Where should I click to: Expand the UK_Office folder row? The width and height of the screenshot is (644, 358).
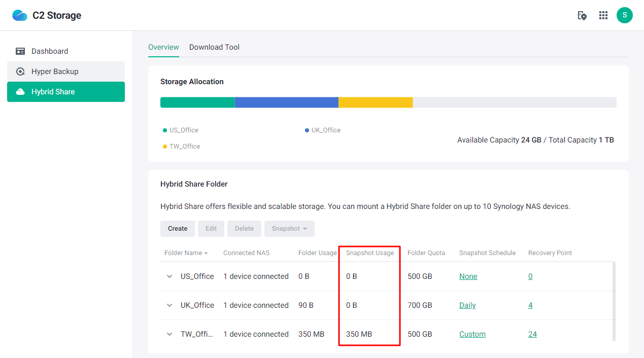pyautogui.click(x=169, y=305)
